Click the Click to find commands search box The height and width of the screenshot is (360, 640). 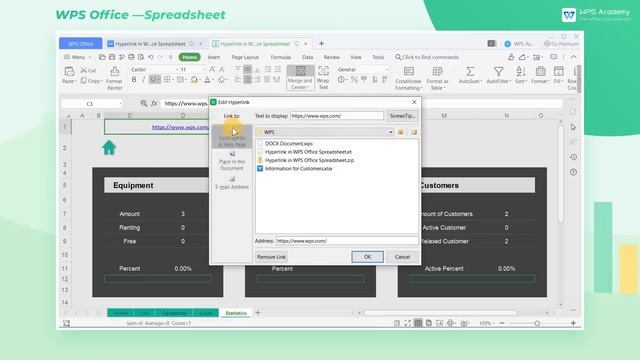[427, 57]
